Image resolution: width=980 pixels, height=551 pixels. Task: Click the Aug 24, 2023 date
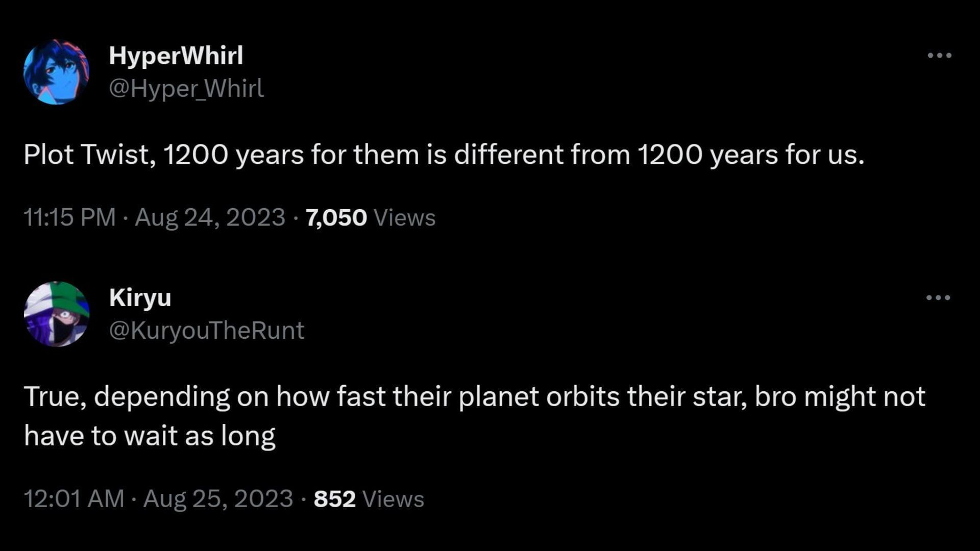tap(210, 217)
